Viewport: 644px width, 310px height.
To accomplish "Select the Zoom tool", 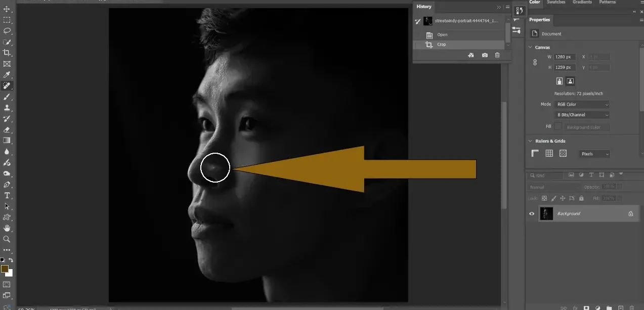I will coord(7,239).
